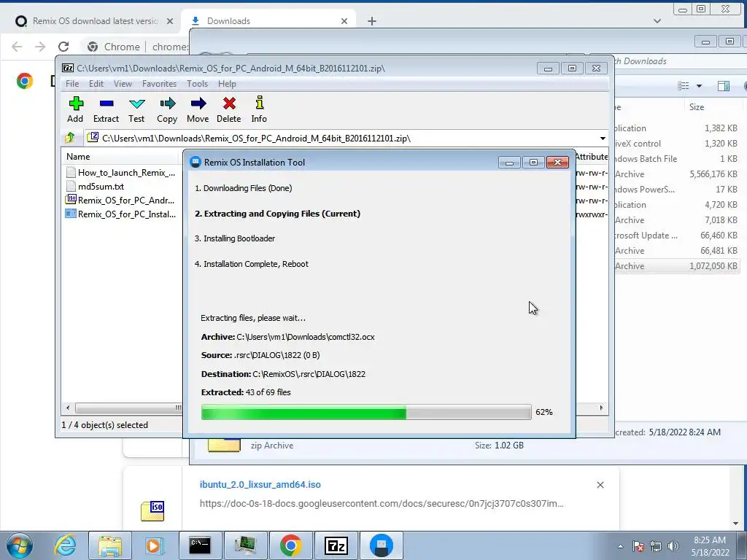Close the Remix OS Installation Tool window
Screen dimensions: 747x560
(557, 163)
